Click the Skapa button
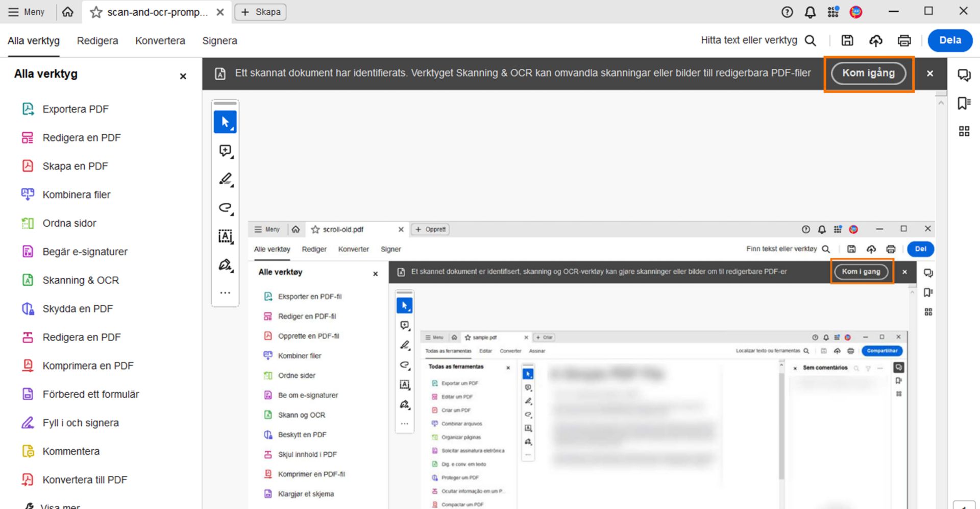The image size is (980, 509). [x=260, y=12]
